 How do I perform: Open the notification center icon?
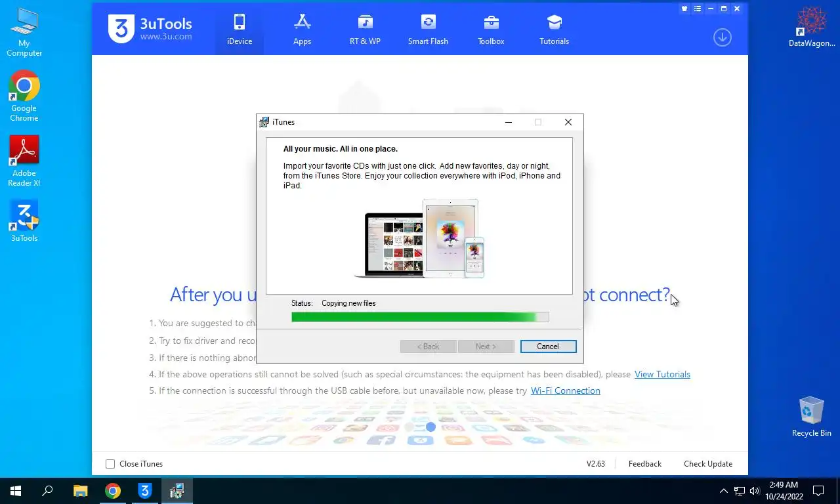pyautogui.click(x=818, y=491)
